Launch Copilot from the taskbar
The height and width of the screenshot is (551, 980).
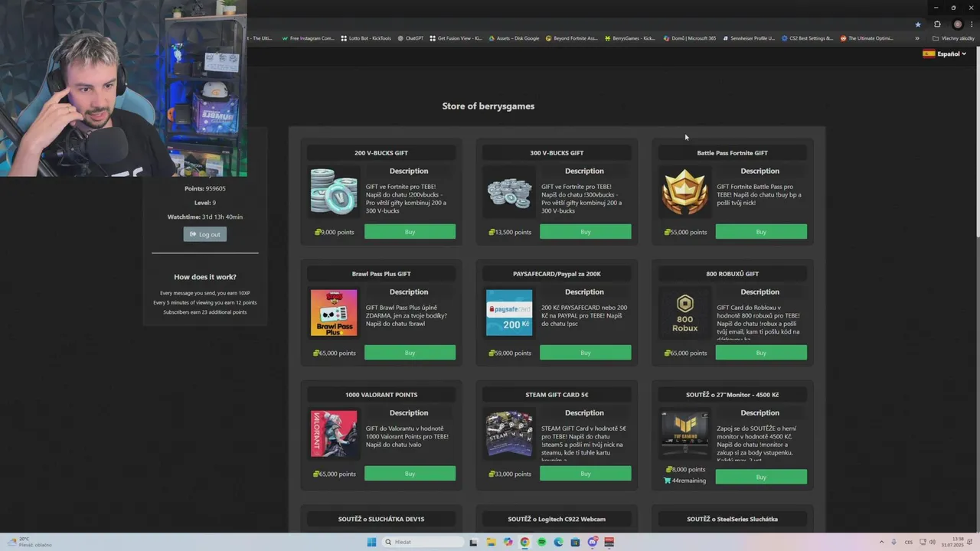click(x=508, y=542)
